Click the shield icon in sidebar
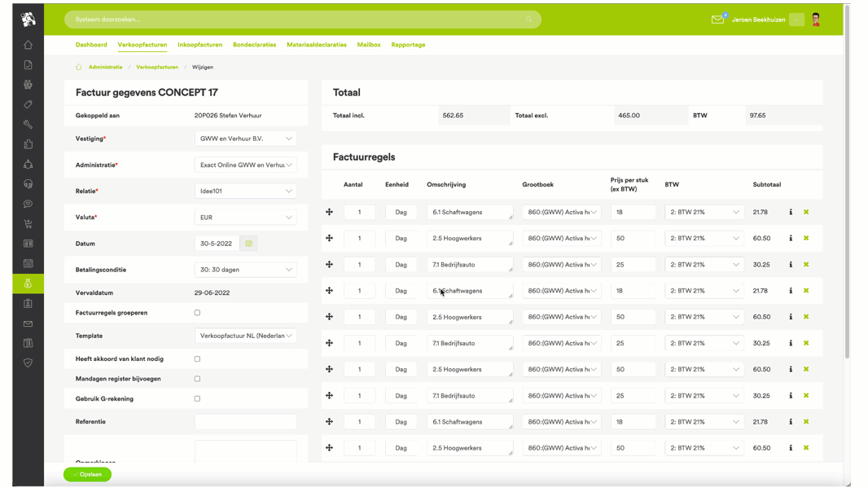Viewport: 868px width, 488px height. point(28,363)
